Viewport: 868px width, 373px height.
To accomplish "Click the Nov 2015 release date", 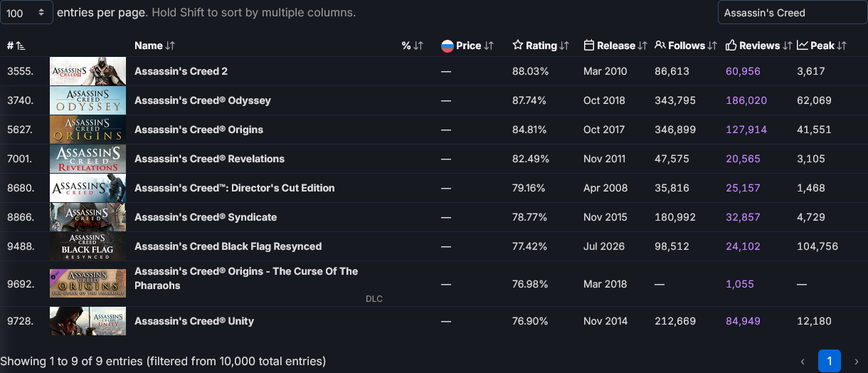I will click(x=605, y=217).
